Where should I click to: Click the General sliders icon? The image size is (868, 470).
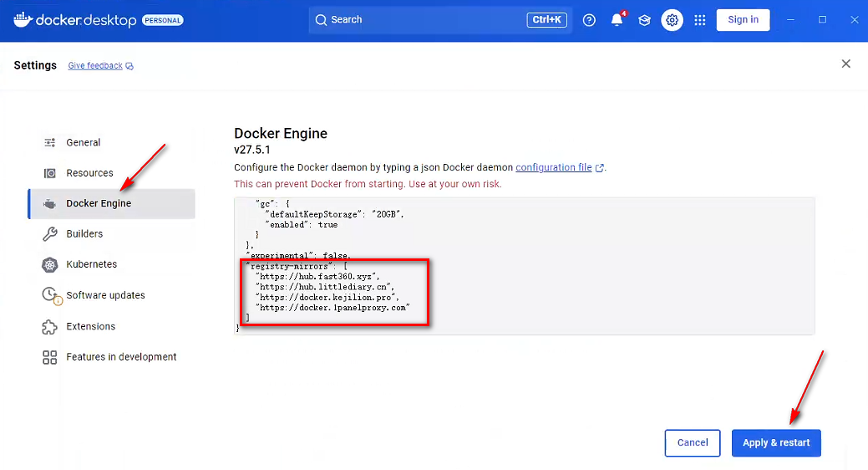[x=50, y=142]
